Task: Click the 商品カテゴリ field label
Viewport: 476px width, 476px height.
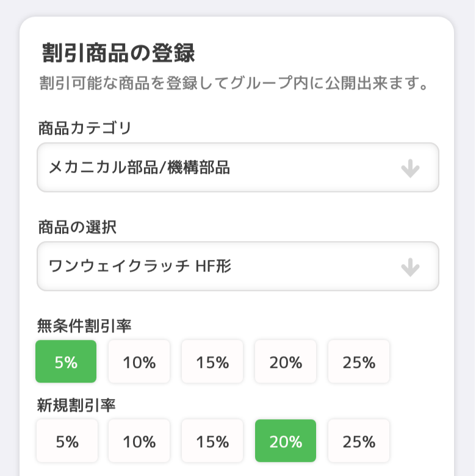Action: coord(85,129)
